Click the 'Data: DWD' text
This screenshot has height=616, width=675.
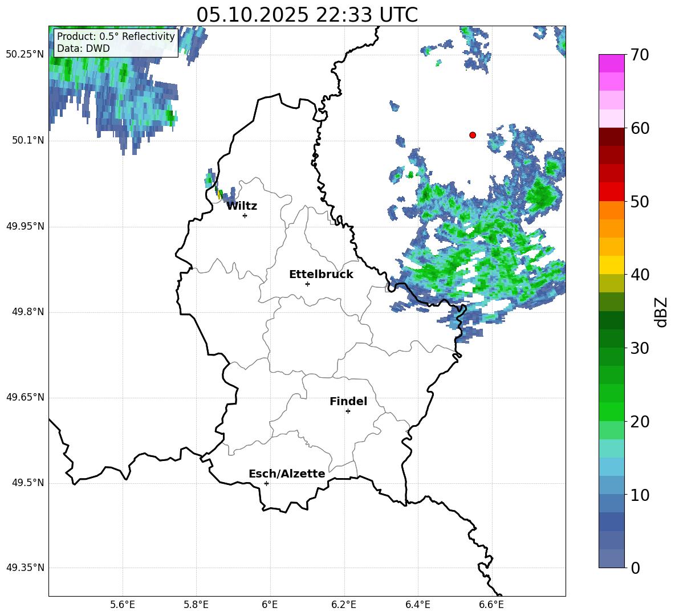[x=83, y=48]
